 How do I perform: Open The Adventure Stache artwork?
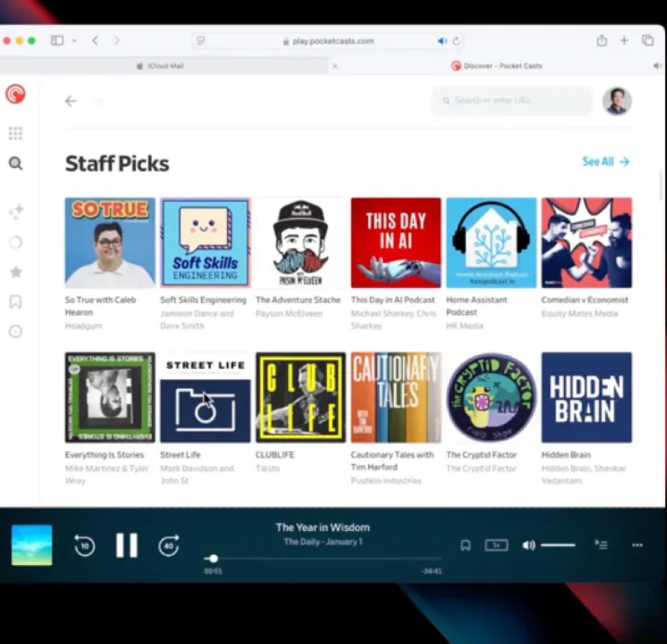(300, 243)
